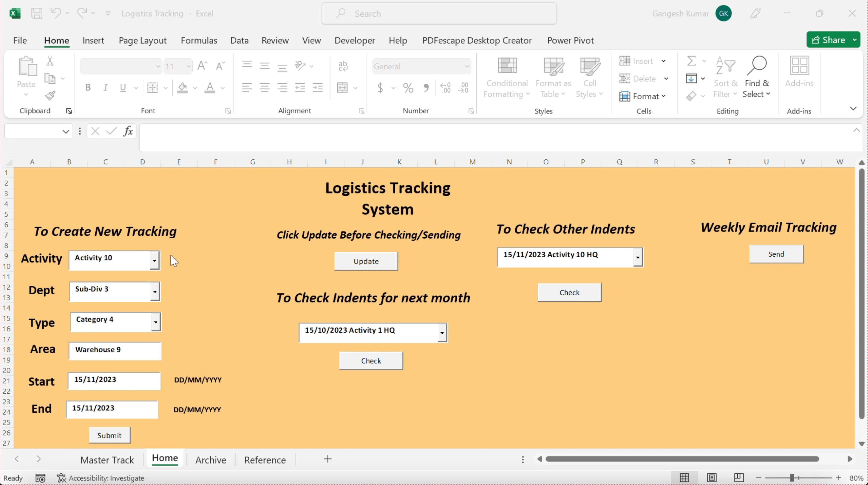The image size is (868, 485).
Task: Click the Warehouse 9 Area input field
Action: point(115,350)
